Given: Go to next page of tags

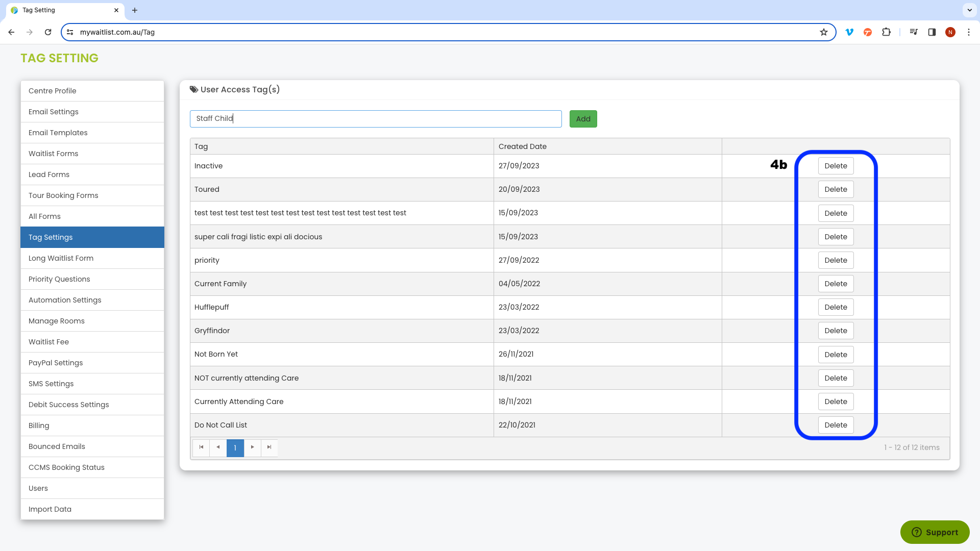Looking at the screenshot, I should click(252, 447).
